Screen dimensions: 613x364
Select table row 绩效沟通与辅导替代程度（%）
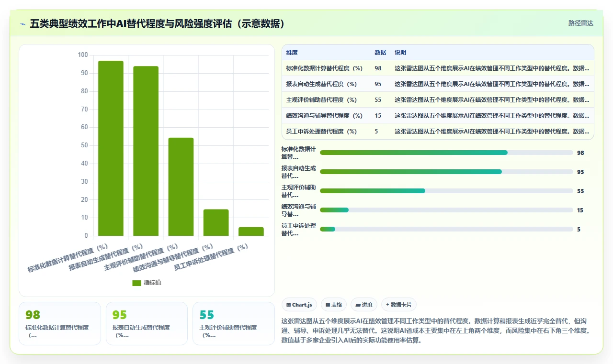click(x=438, y=115)
